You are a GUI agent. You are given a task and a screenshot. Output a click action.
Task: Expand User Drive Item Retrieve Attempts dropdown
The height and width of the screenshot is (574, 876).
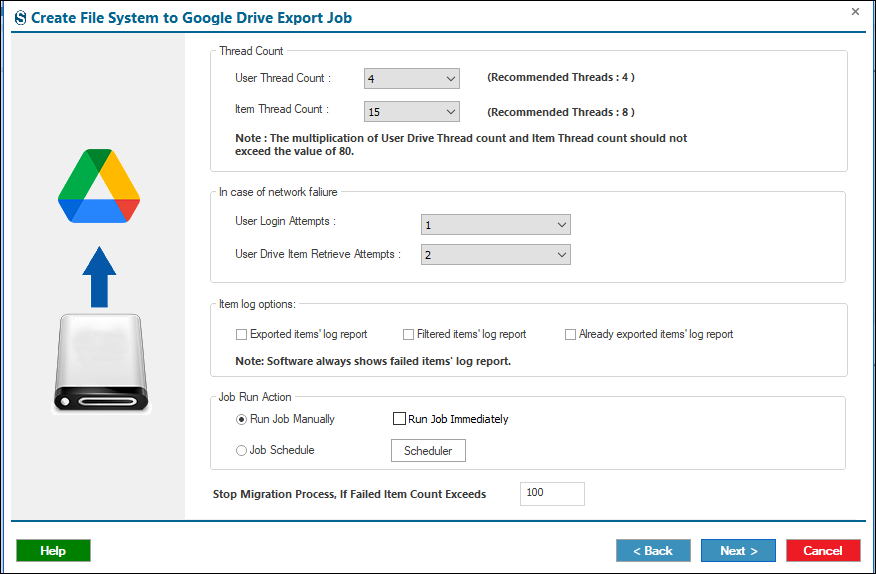[496, 255]
